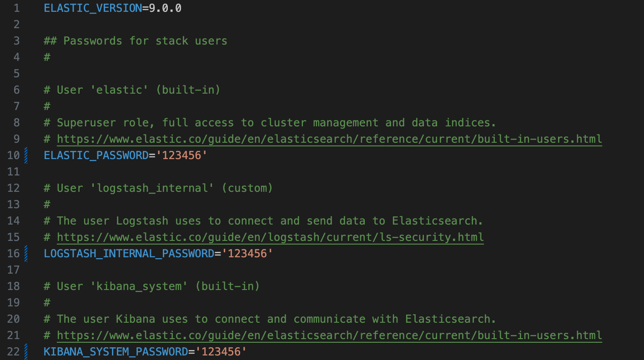Click the '123456' value on line 22

(x=221, y=352)
